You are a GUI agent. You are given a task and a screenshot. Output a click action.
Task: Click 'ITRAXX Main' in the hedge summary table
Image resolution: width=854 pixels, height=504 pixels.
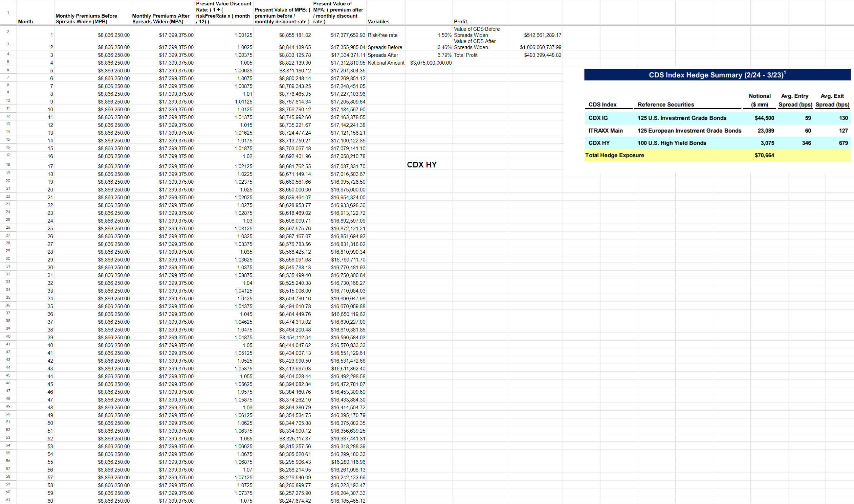coord(605,131)
